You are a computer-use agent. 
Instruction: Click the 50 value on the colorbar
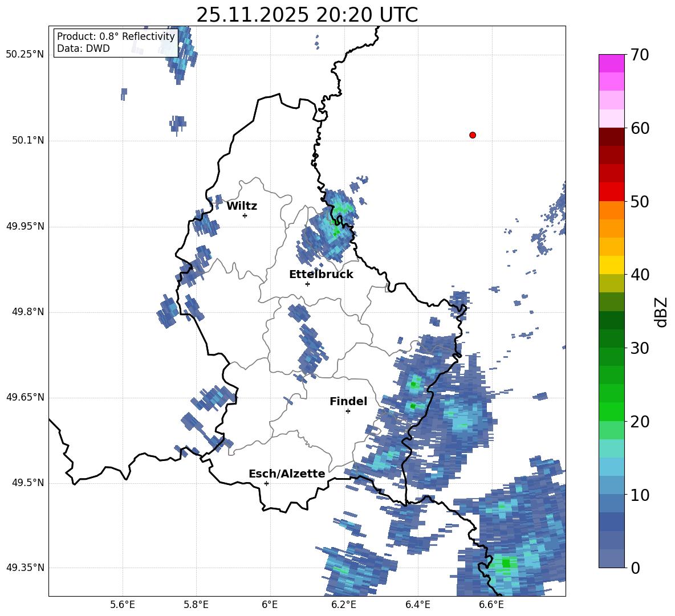point(640,202)
